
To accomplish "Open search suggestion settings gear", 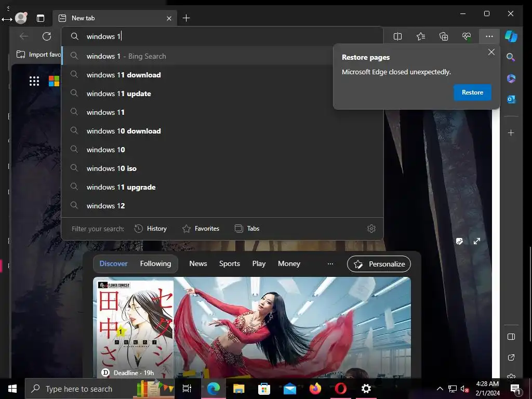I will 371,229.
